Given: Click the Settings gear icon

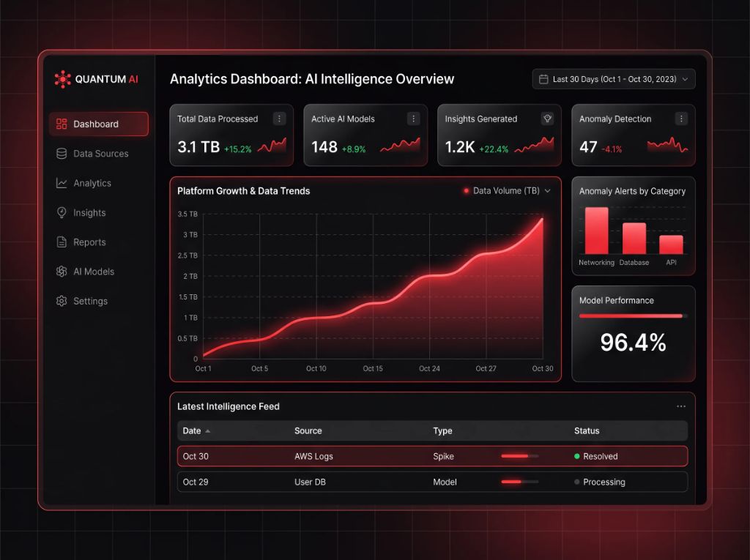Looking at the screenshot, I should tap(62, 301).
